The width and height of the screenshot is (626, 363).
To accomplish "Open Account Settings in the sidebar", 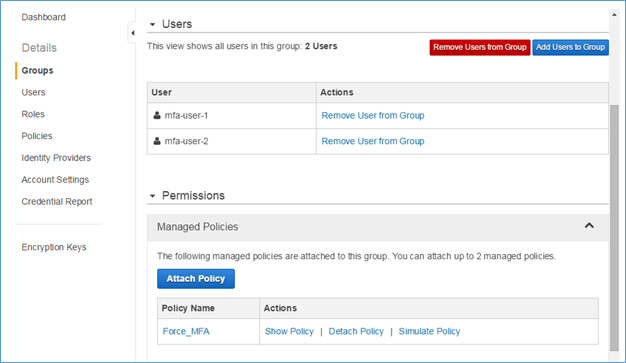I will (x=55, y=180).
